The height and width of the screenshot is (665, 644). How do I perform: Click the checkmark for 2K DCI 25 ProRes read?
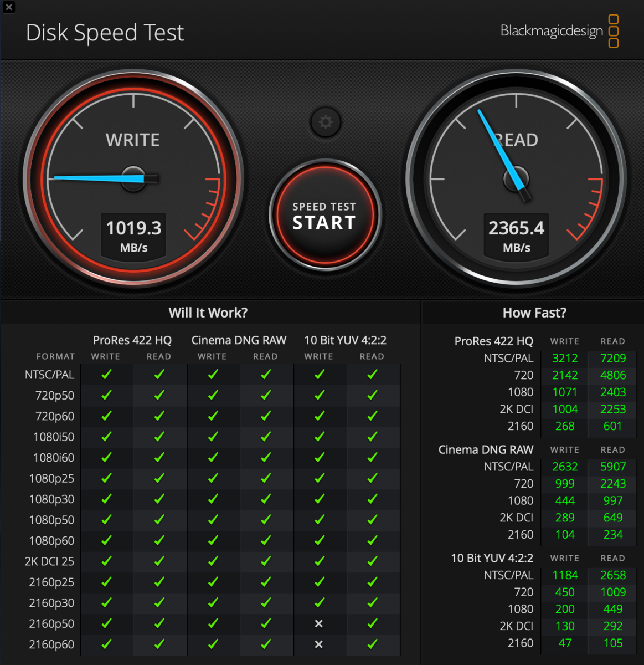(x=159, y=561)
